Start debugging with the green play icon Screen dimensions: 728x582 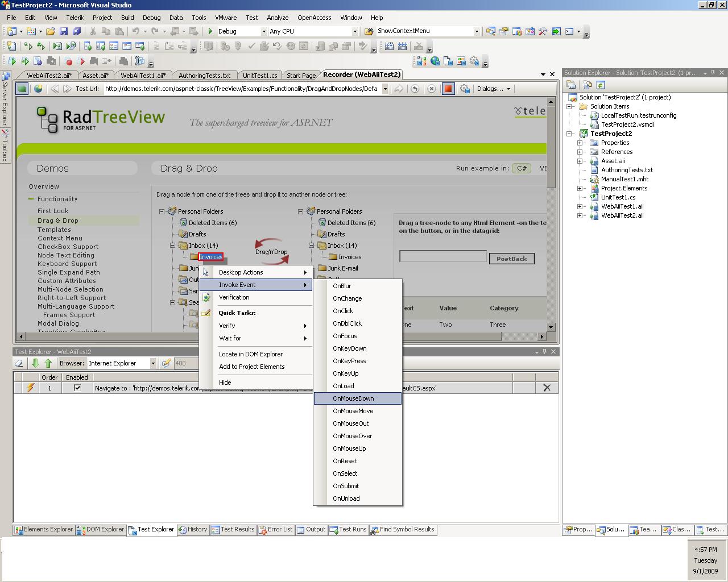tap(210, 31)
